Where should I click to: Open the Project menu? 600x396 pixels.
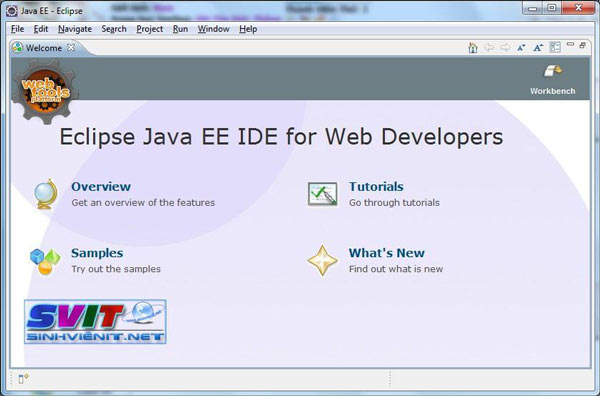tap(149, 29)
